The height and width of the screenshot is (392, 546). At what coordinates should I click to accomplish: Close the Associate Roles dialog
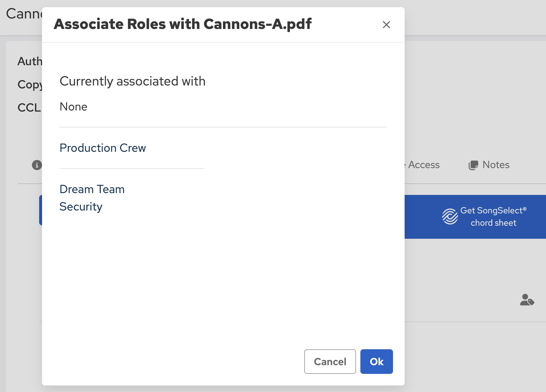[x=386, y=25]
